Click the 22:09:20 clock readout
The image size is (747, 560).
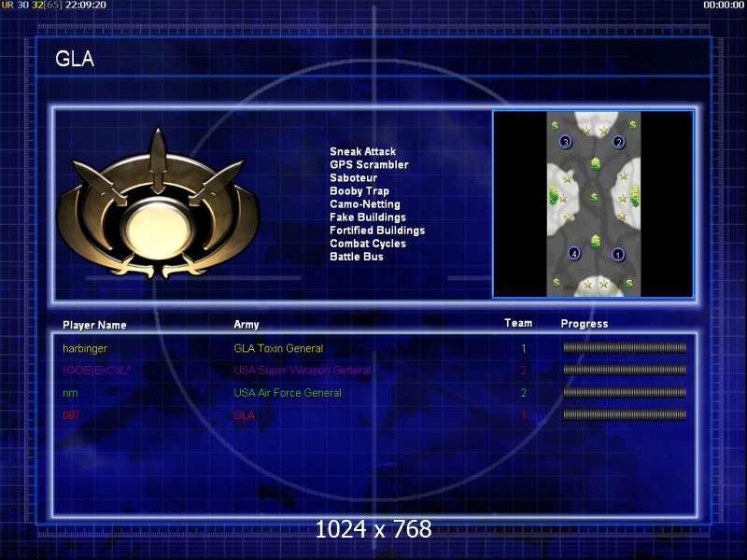[86, 6]
